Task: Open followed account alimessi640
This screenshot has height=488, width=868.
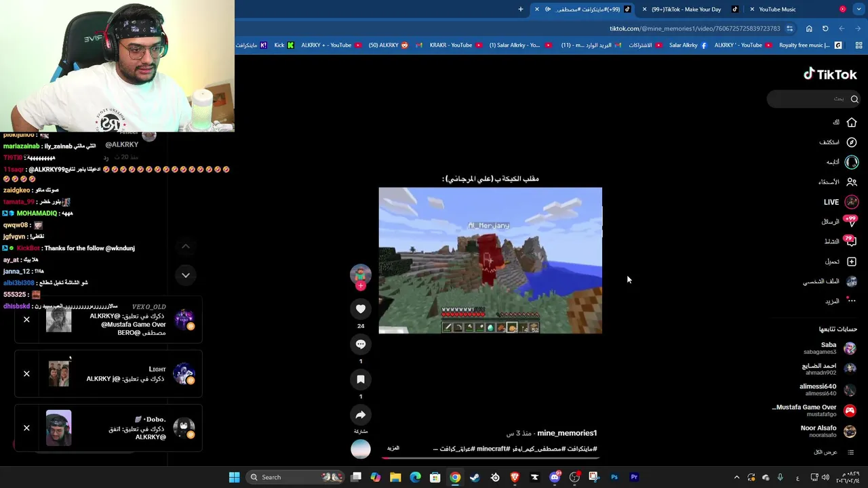Action: click(827, 390)
